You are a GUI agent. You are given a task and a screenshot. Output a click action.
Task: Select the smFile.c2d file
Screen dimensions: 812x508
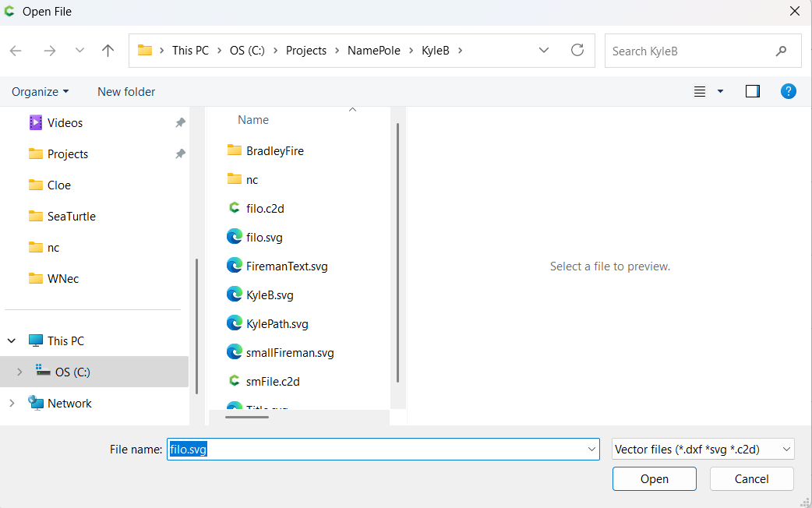[x=272, y=382]
